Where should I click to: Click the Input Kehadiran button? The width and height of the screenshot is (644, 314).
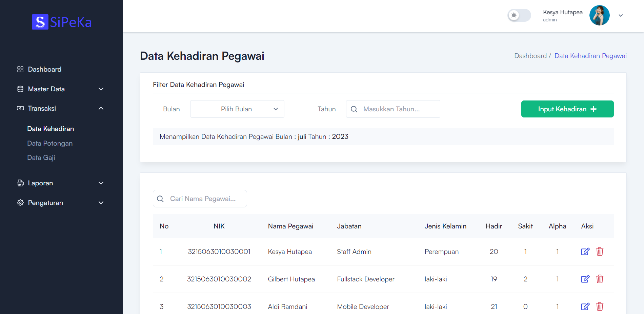click(x=567, y=109)
